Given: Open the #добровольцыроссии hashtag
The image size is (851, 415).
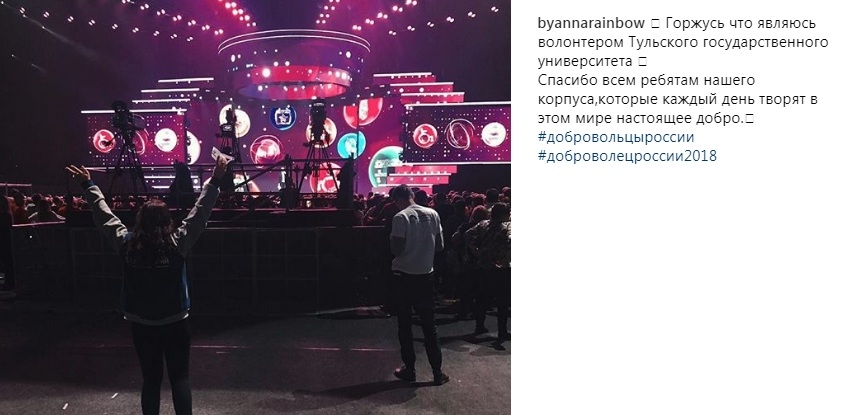Looking at the screenshot, I should (x=616, y=137).
